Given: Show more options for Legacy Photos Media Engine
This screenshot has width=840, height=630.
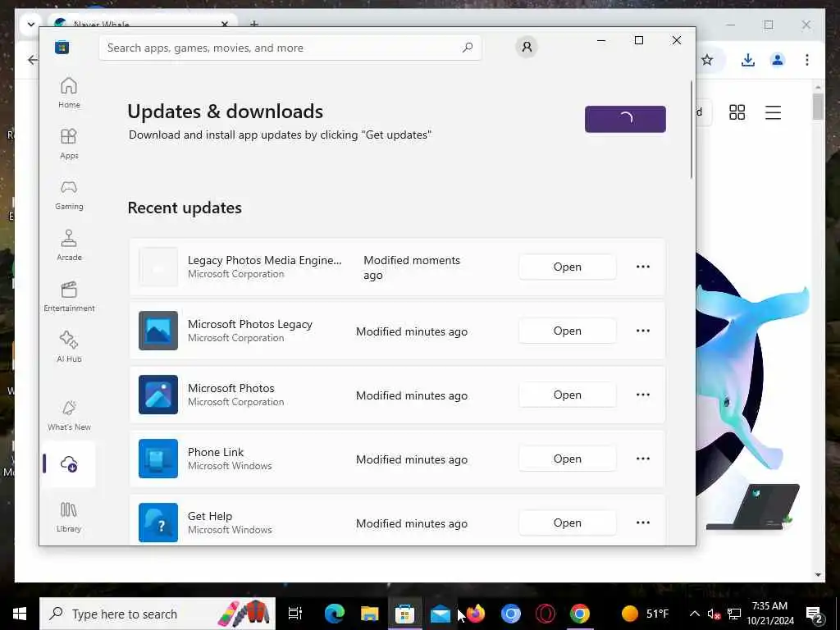Looking at the screenshot, I should 643,267.
